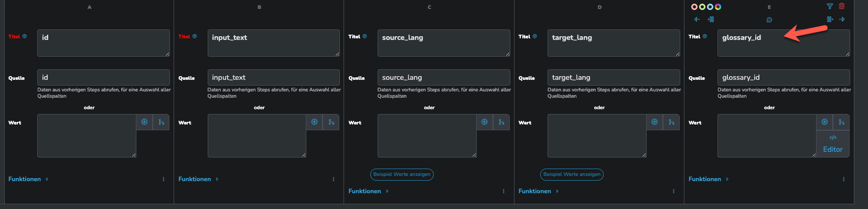The height and width of the screenshot is (209, 868).
Task: Click the plus-circle icon beside column D Wert
Action: tap(655, 122)
